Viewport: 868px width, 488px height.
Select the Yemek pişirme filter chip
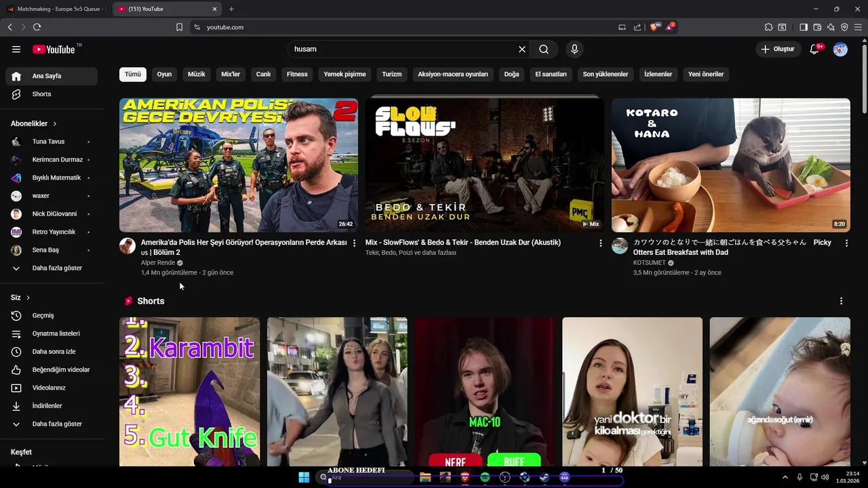[x=344, y=74]
